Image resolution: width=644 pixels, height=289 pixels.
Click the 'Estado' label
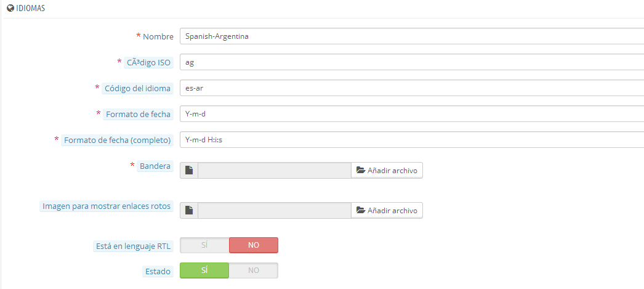pyautogui.click(x=158, y=271)
